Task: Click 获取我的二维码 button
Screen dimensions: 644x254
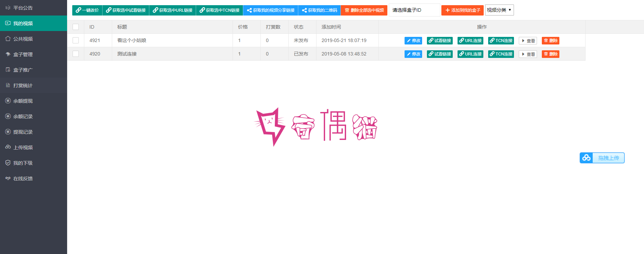Action: pyautogui.click(x=320, y=10)
